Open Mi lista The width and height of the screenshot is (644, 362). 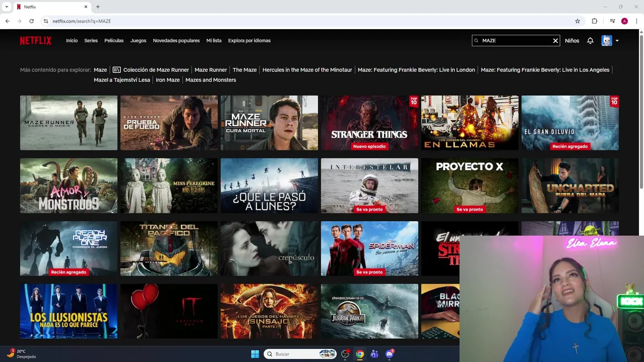(x=214, y=41)
